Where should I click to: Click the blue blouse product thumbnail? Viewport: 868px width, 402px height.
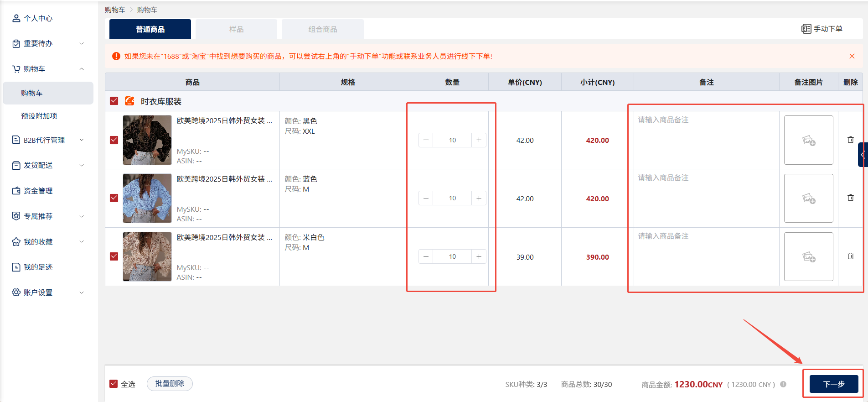[147, 198]
